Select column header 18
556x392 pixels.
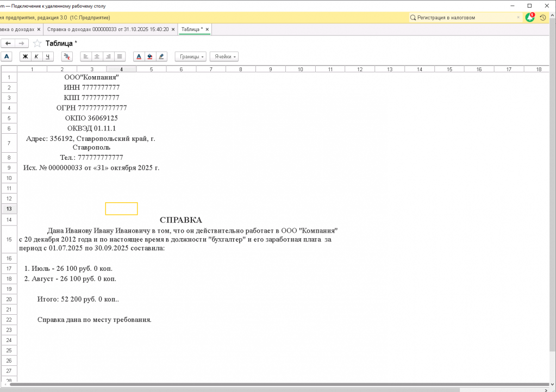point(539,69)
